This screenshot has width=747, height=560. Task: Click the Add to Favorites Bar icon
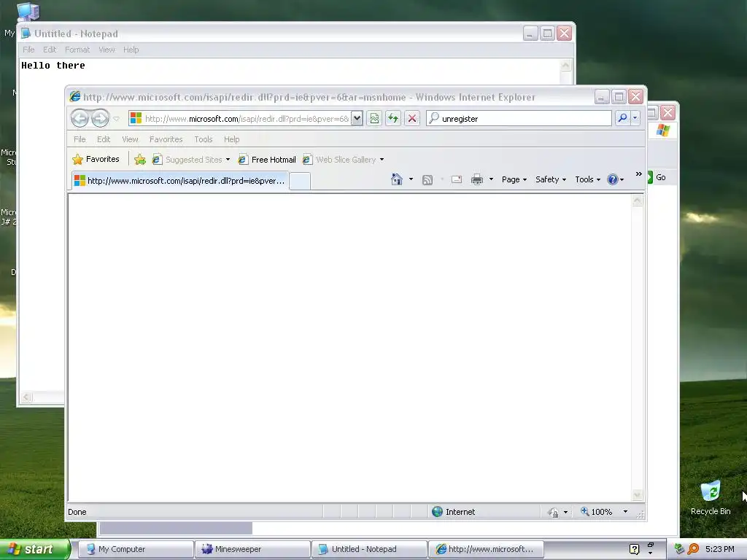140,160
